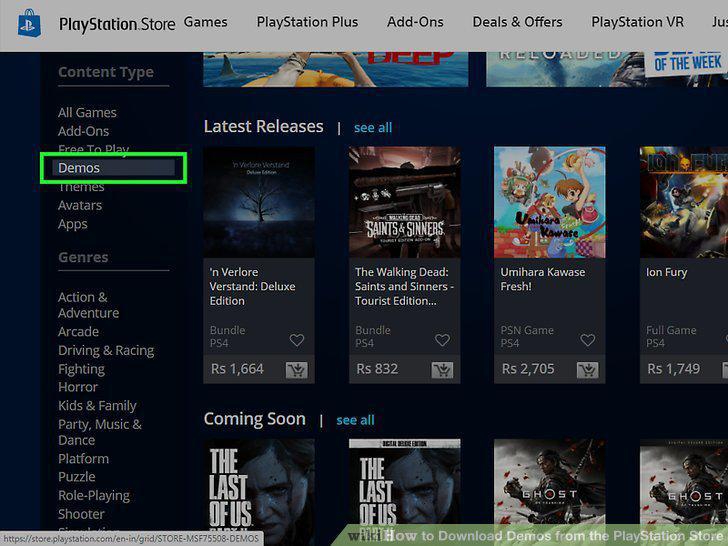Image resolution: width=728 pixels, height=546 pixels.
Task: Select Add-Ons in Content Type sidebar
Action: (84, 131)
